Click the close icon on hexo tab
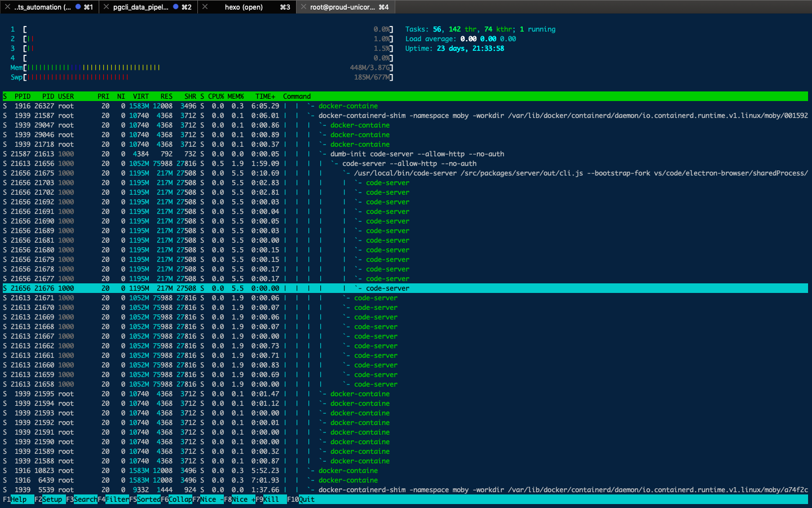Viewport: 812px width, 508px height. 205,7
